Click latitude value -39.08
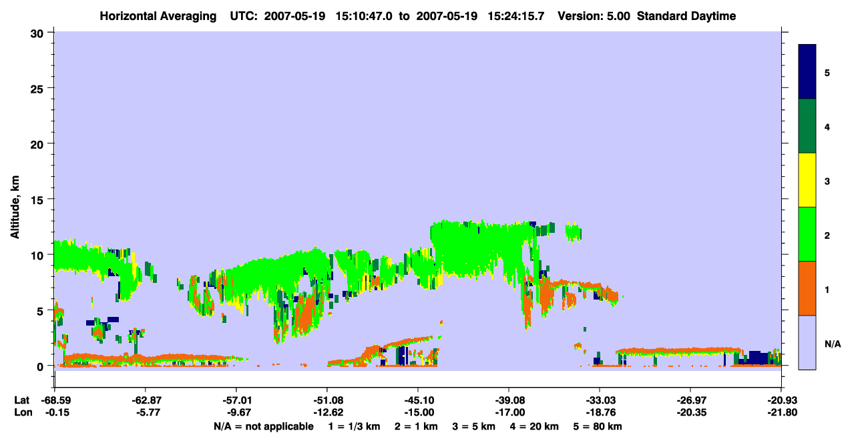This screenshot has height=445, width=868. [x=509, y=400]
